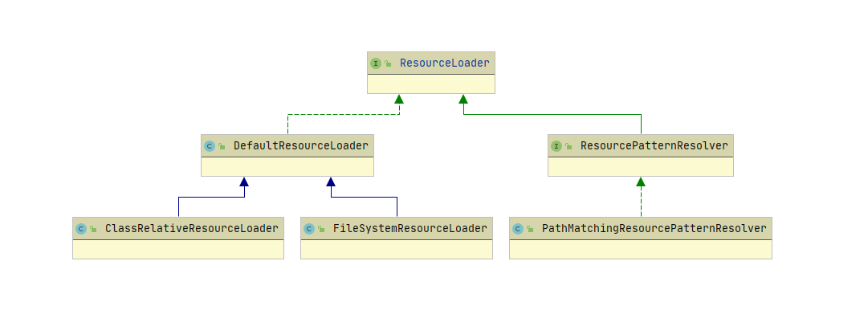Click the interface icon beside ResourcePatternResolver
The width and height of the screenshot is (868, 310).
coord(556,146)
